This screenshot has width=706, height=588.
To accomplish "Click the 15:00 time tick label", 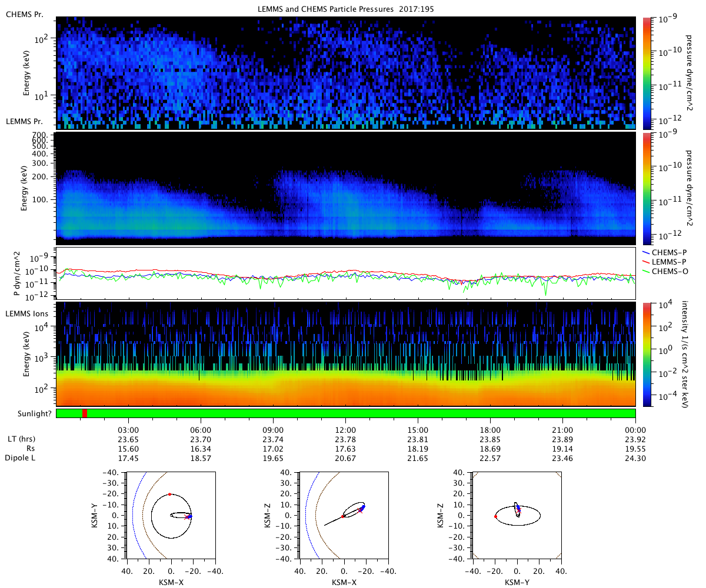I will tap(418, 429).
